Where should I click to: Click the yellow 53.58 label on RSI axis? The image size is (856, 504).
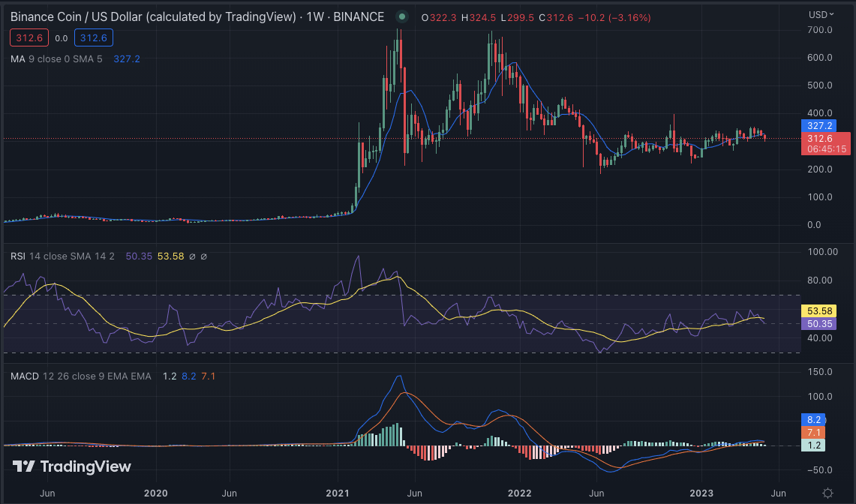coord(818,311)
